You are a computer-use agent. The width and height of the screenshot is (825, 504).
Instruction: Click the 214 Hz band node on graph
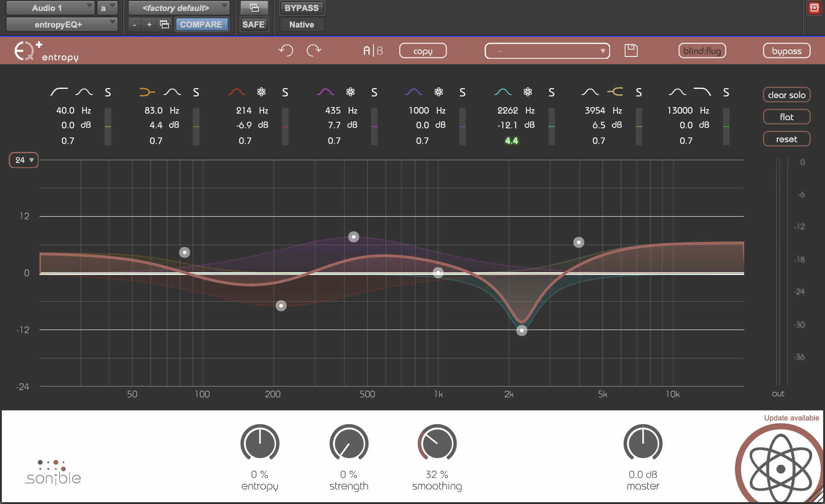click(281, 306)
